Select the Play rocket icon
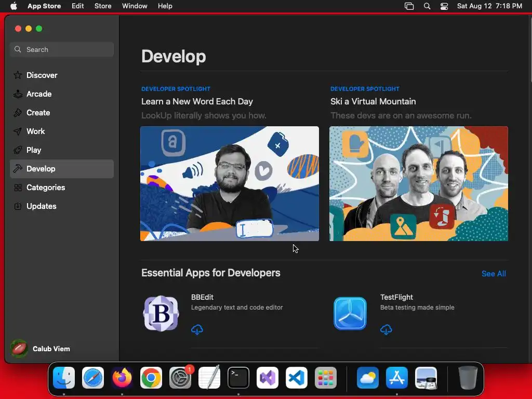The image size is (532, 399). click(x=18, y=150)
